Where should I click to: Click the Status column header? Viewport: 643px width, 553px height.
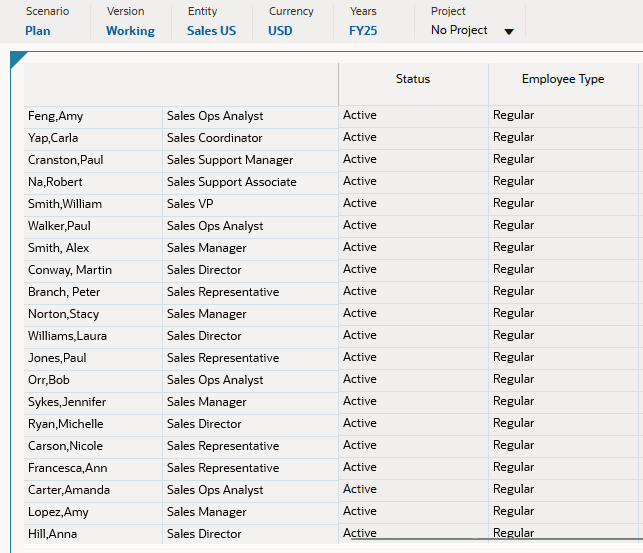point(413,84)
